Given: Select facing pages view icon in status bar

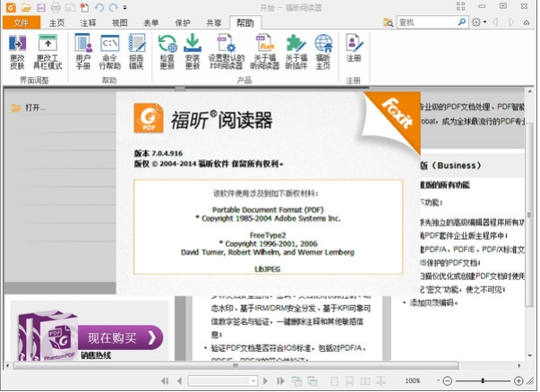Looking at the screenshot, I should click(x=365, y=381).
